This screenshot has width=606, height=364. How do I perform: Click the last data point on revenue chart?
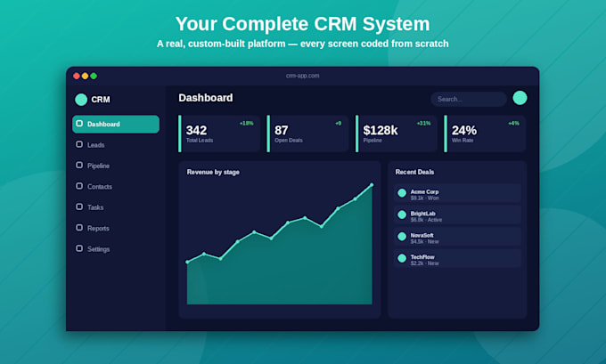click(x=372, y=185)
